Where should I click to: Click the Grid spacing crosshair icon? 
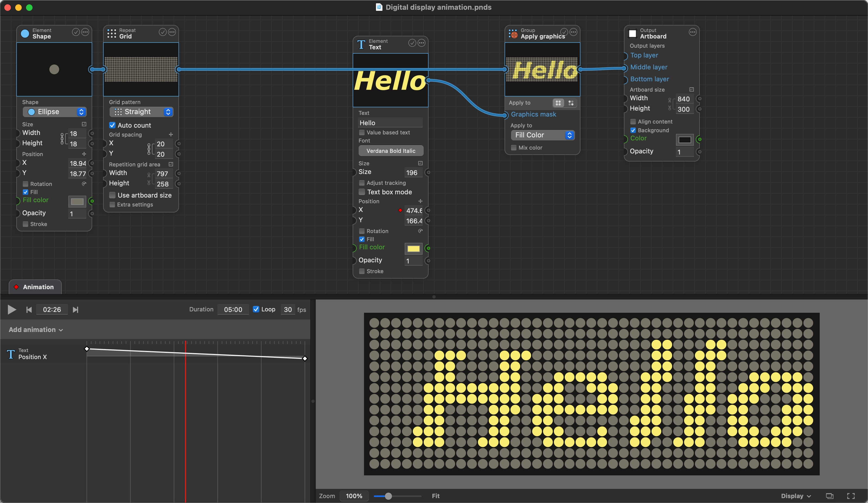click(x=171, y=134)
